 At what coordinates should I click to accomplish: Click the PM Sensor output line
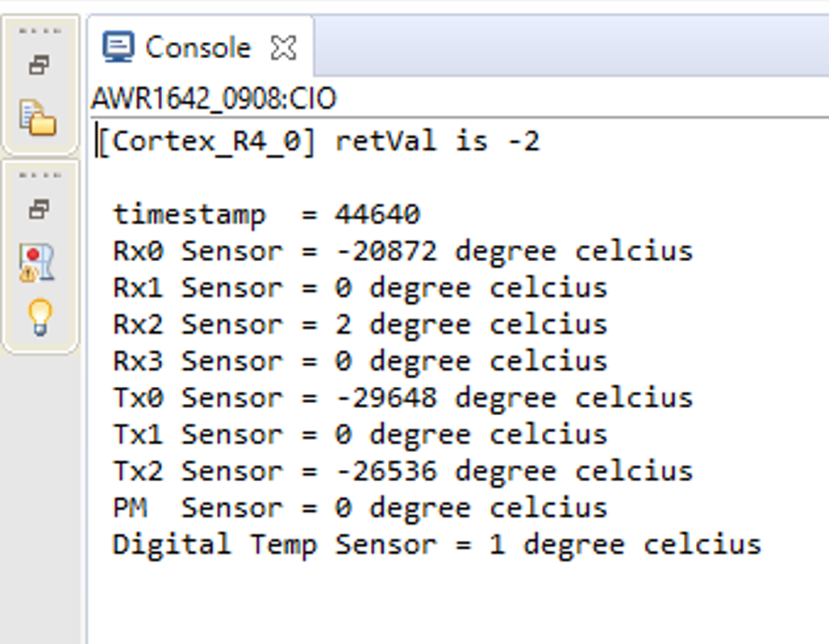coord(359,508)
